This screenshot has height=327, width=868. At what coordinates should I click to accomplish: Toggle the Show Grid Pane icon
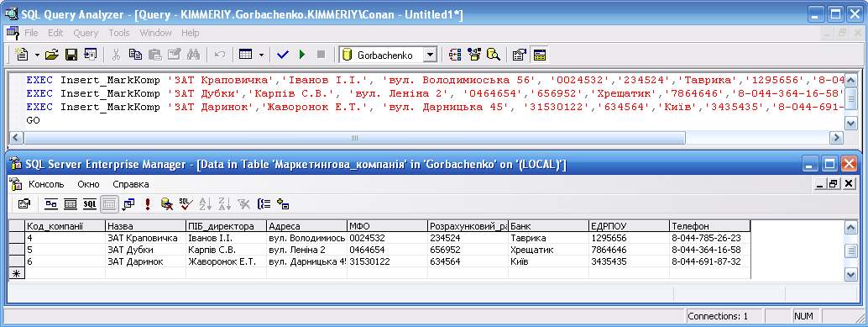(x=71, y=204)
